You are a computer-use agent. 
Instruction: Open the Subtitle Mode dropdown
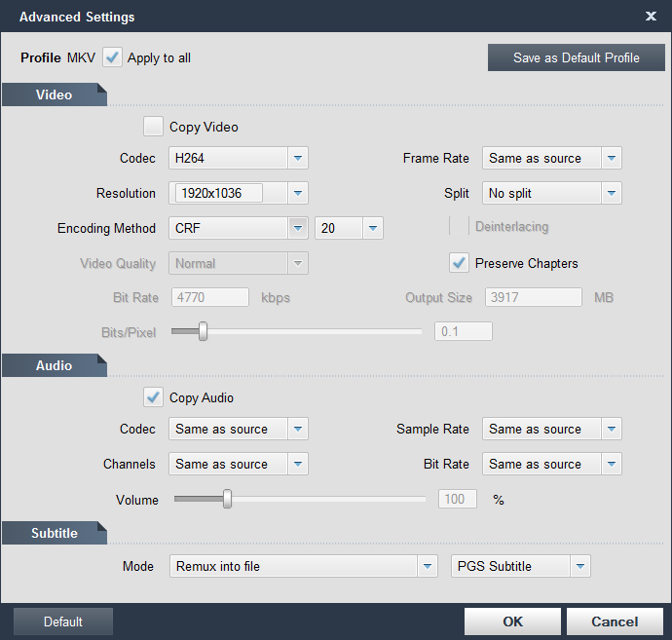[427, 566]
